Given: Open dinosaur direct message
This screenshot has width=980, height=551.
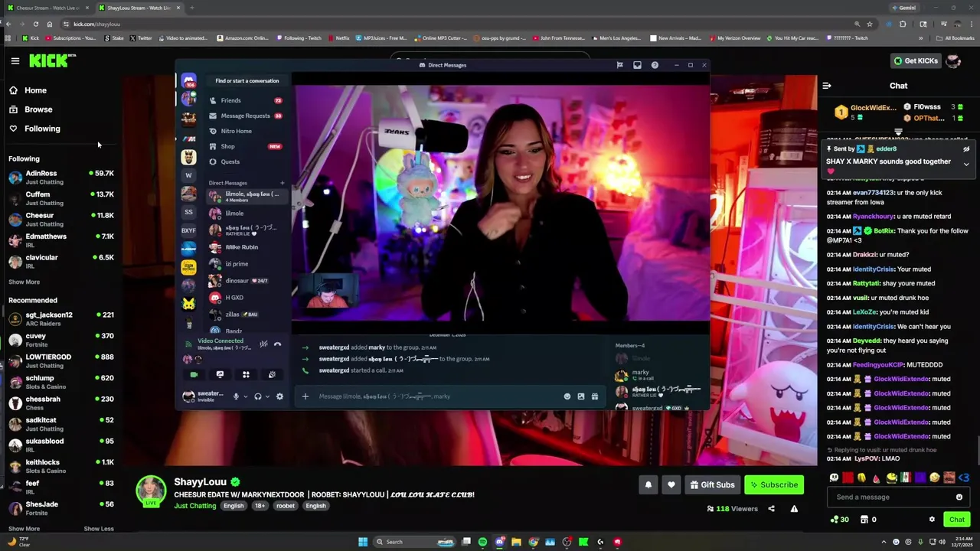Looking at the screenshot, I should point(246,281).
